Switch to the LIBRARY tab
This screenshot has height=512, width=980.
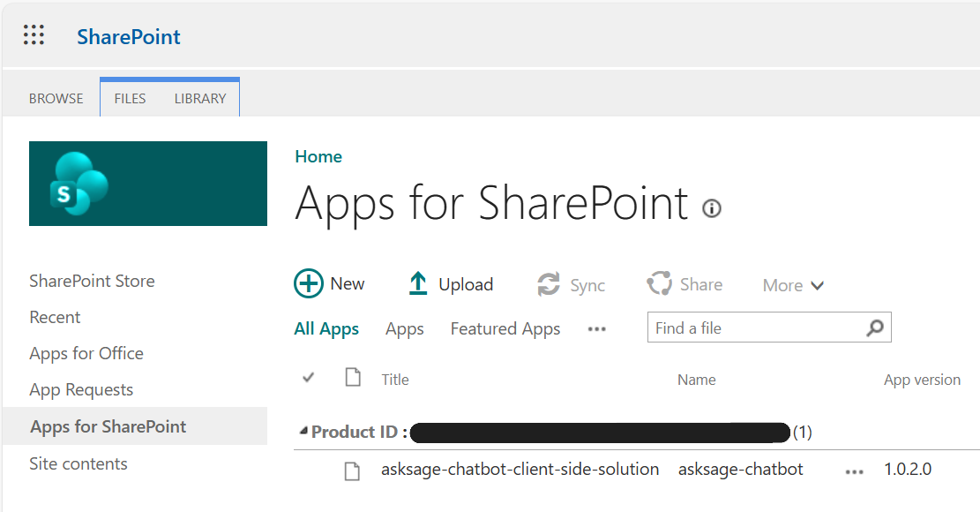199,98
